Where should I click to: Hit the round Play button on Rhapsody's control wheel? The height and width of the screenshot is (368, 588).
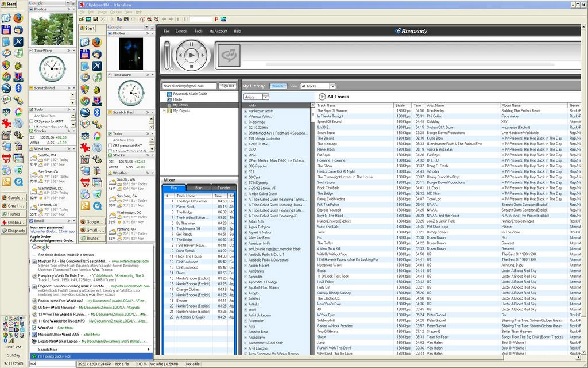click(191, 55)
